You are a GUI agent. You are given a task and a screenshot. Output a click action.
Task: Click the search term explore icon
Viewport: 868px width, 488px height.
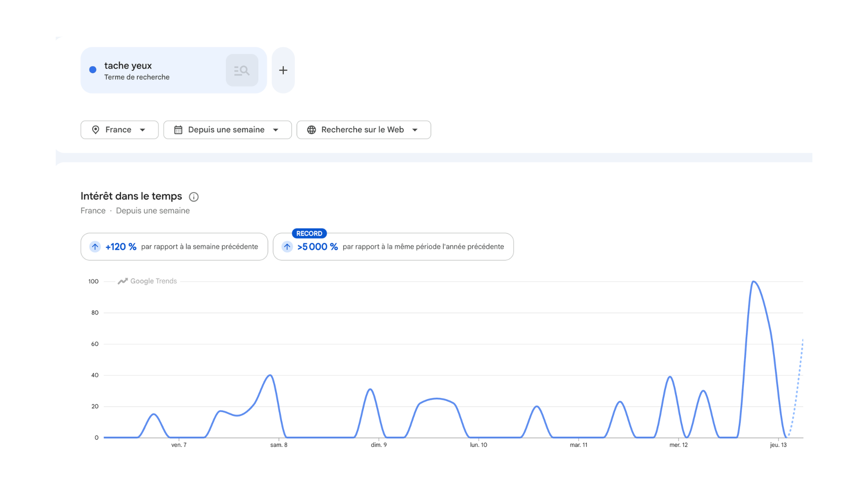pos(242,70)
